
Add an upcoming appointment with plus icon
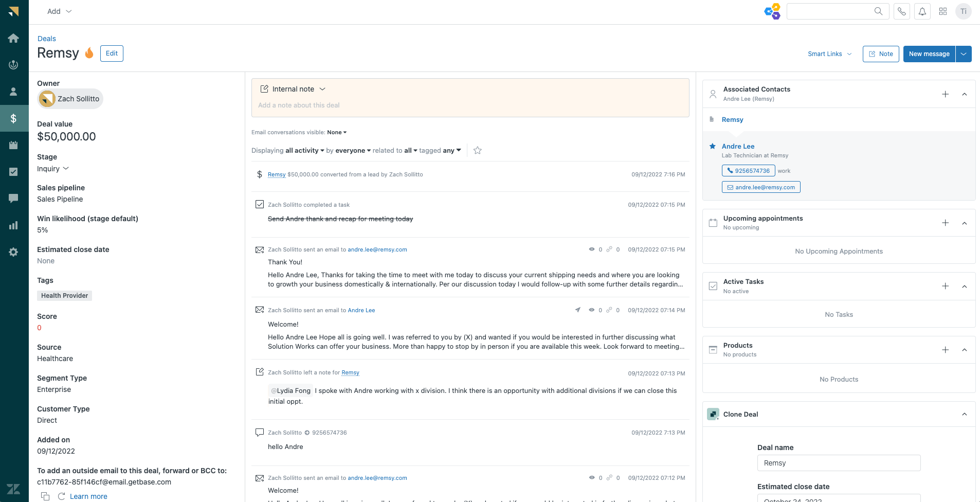[945, 223]
